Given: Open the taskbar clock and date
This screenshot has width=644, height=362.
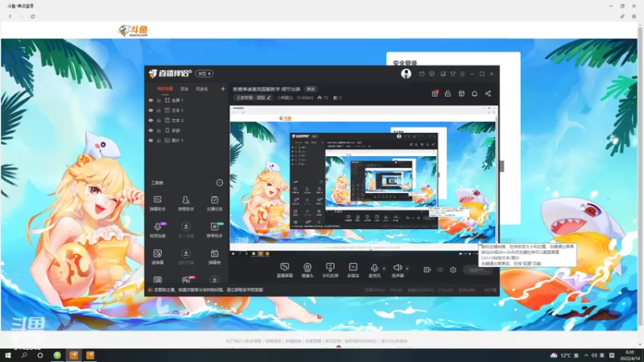Looking at the screenshot, I should 630,355.
